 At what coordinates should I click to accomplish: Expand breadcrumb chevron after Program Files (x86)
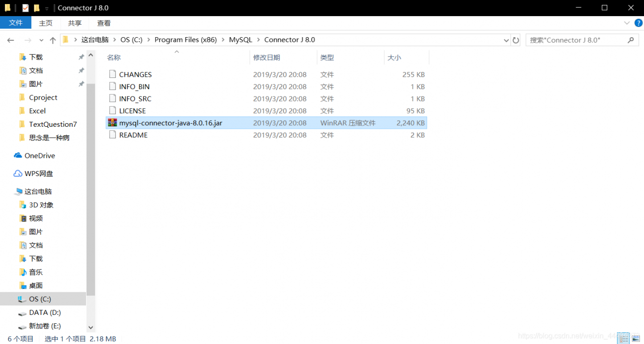click(223, 40)
